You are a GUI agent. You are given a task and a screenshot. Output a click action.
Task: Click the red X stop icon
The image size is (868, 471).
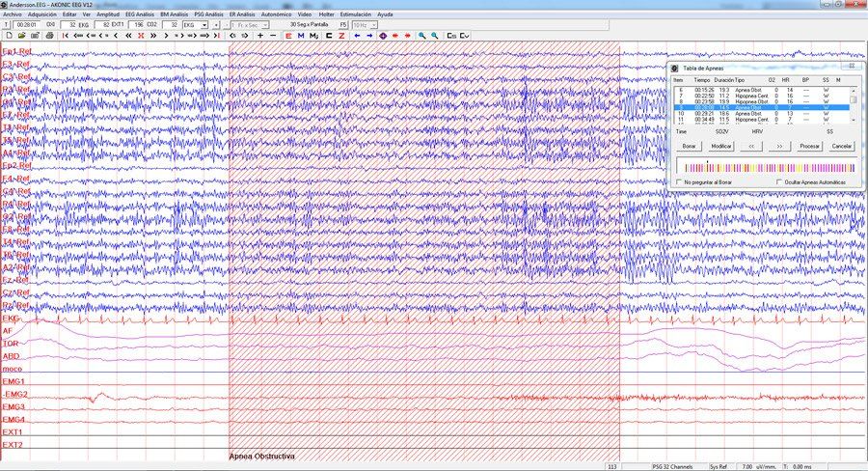coord(141,36)
